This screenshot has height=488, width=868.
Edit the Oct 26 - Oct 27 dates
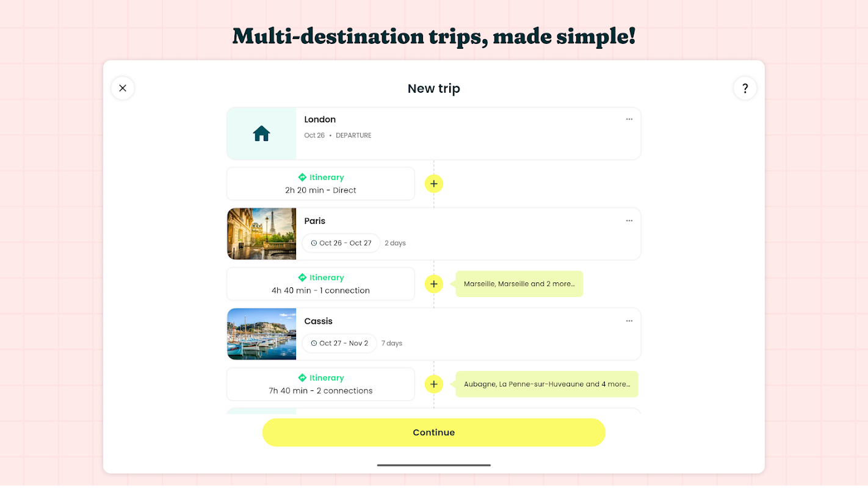[341, 243]
